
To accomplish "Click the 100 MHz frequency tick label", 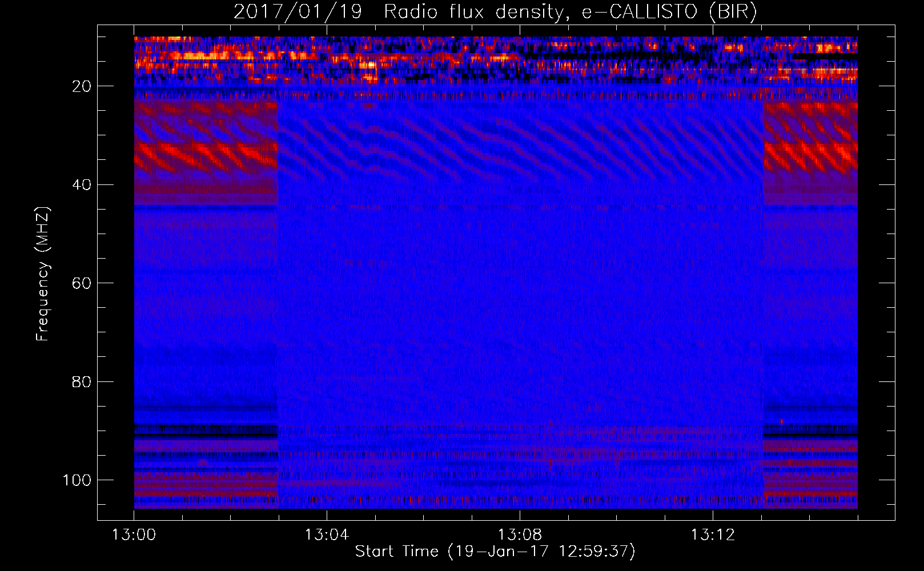I will (77, 480).
